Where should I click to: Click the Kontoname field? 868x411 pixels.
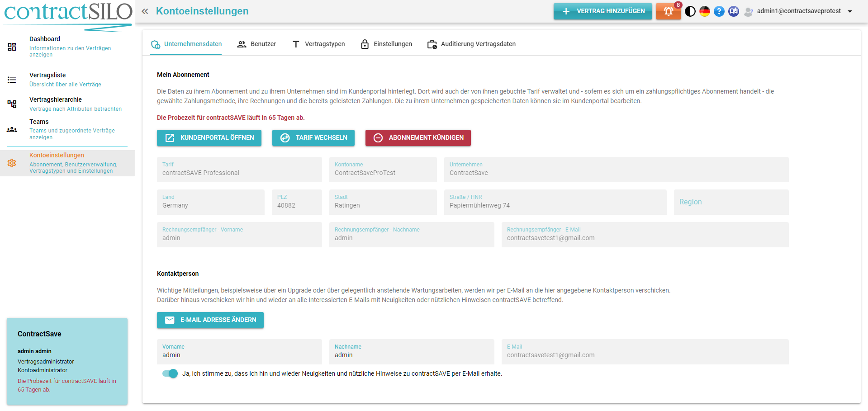pos(383,170)
